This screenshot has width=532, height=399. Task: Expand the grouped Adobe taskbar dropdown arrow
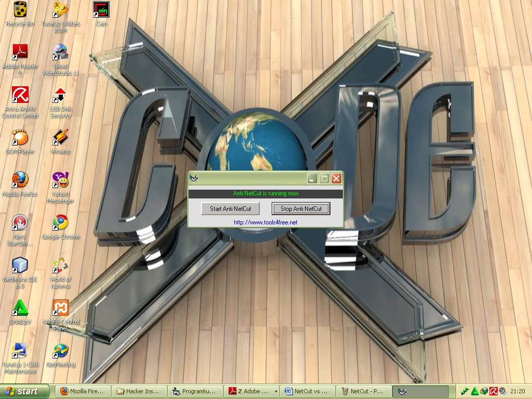pyautogui.click(x=276, y=391)
